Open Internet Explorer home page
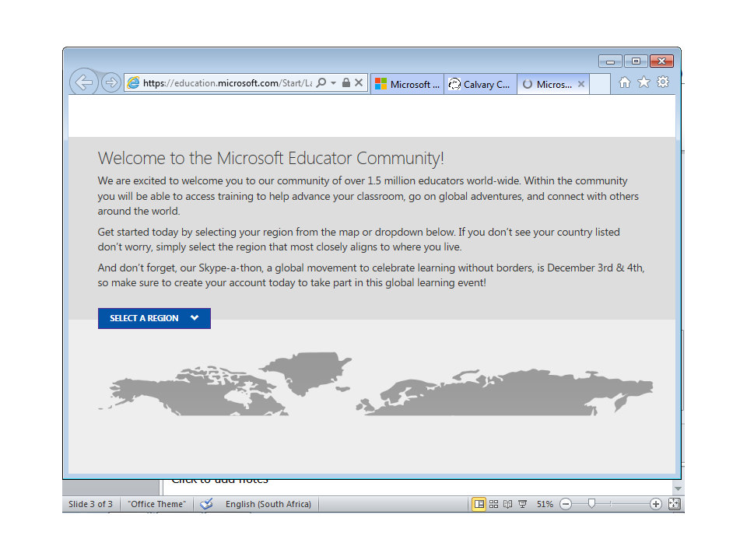Viewport: 747px width, 560px height. (625, 82)
